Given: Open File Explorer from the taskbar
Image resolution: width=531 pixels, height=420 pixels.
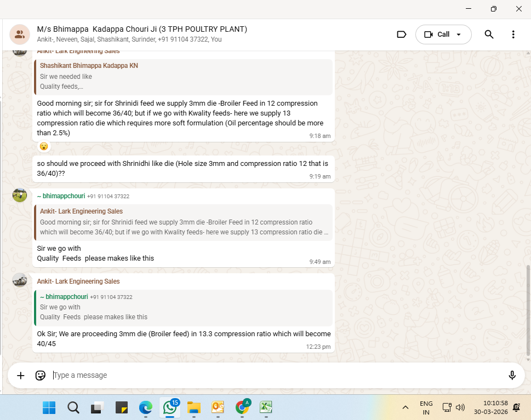Looking at the screenshot, I should click(x=193, y=407).
